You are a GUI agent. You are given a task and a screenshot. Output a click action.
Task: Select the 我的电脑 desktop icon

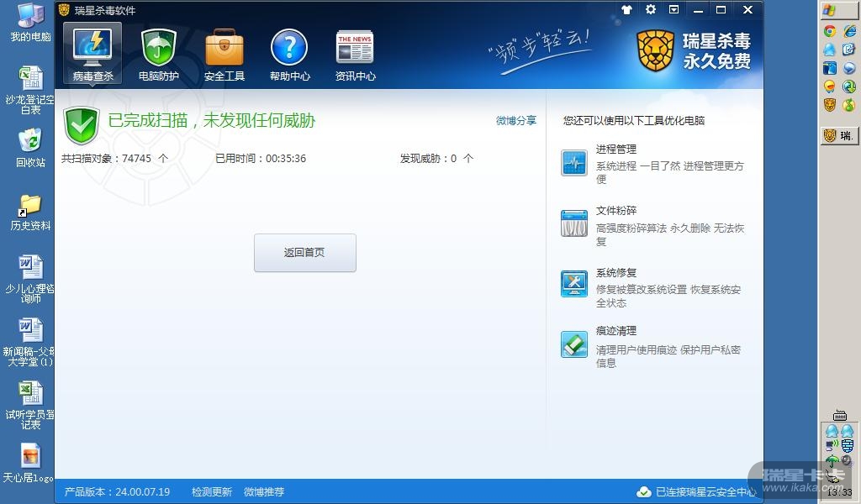tap(30, 23)
